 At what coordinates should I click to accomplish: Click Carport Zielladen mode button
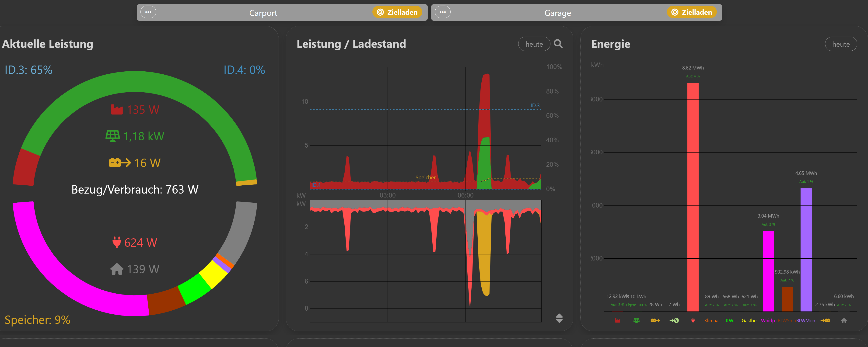397,12
